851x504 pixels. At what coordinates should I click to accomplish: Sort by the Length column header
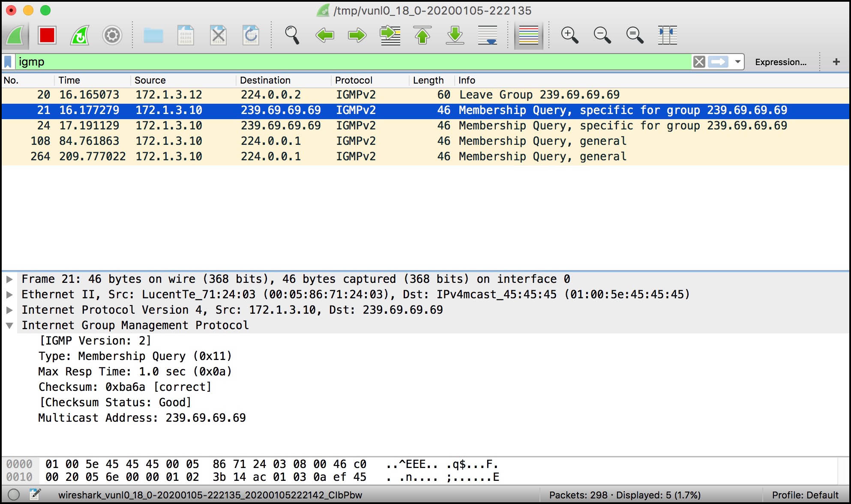click(x=431, y=80)
